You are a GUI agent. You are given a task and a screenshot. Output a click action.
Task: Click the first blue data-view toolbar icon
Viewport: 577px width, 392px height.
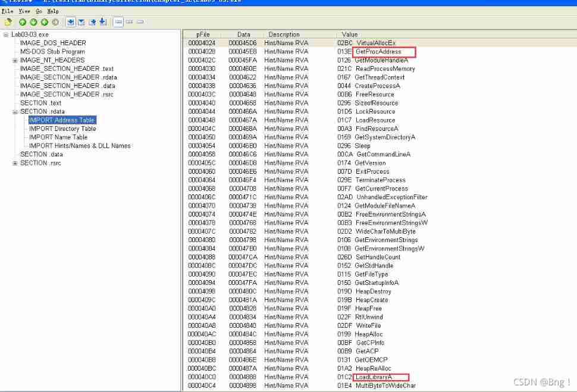pos(70,22)
